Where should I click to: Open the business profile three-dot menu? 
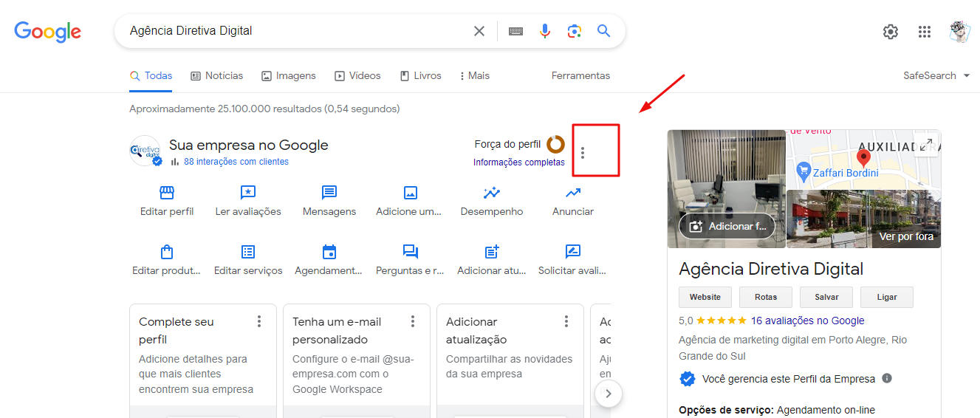point(583,153)
